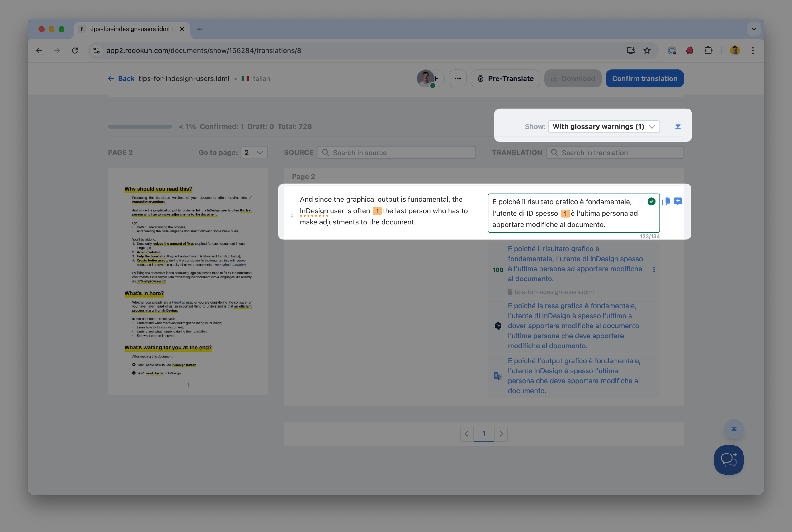Image resolution: width=792 pixels, height=532 pixels.
Task: Click the Pre-Translate button
Action: pyautogui.click(x=505, y=78)
